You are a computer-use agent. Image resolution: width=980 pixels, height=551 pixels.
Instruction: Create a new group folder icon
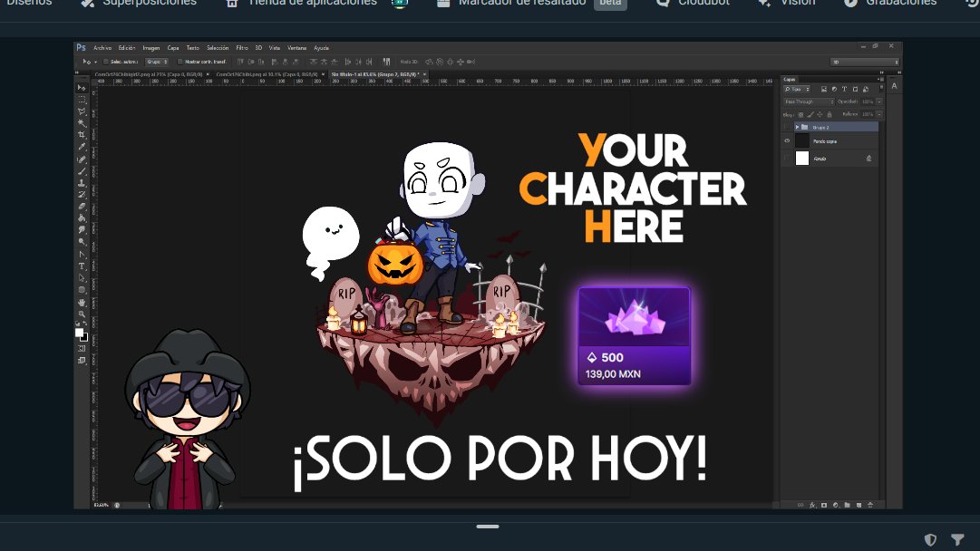847,505
